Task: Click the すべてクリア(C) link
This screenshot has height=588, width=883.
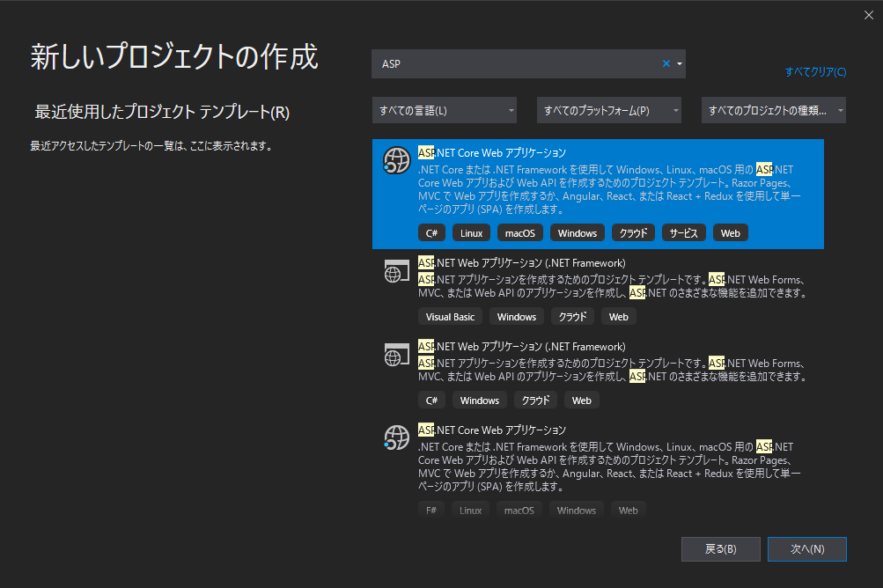Action: click(815, 71)
